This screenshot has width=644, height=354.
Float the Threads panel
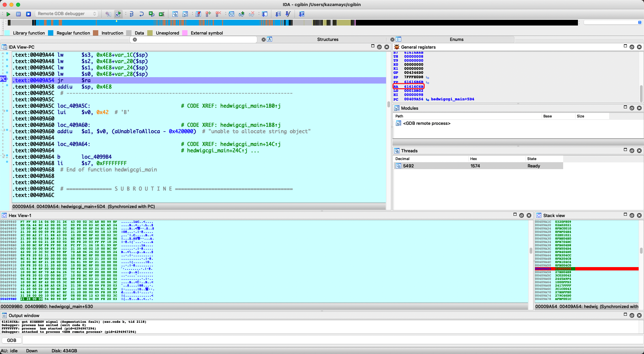[x=632, y=151]
